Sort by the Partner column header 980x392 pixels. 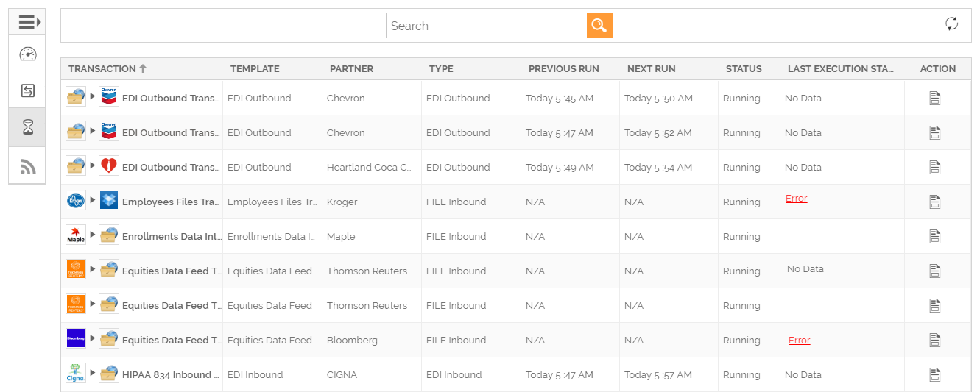[351, 68]
